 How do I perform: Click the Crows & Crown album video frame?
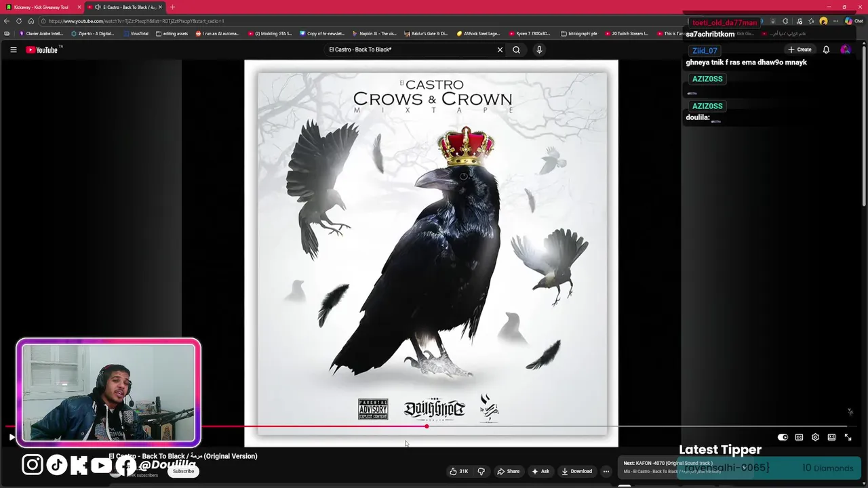(431, 253)
